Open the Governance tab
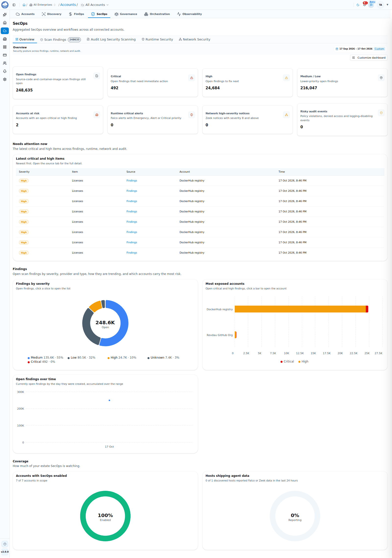 coord(126,14)
